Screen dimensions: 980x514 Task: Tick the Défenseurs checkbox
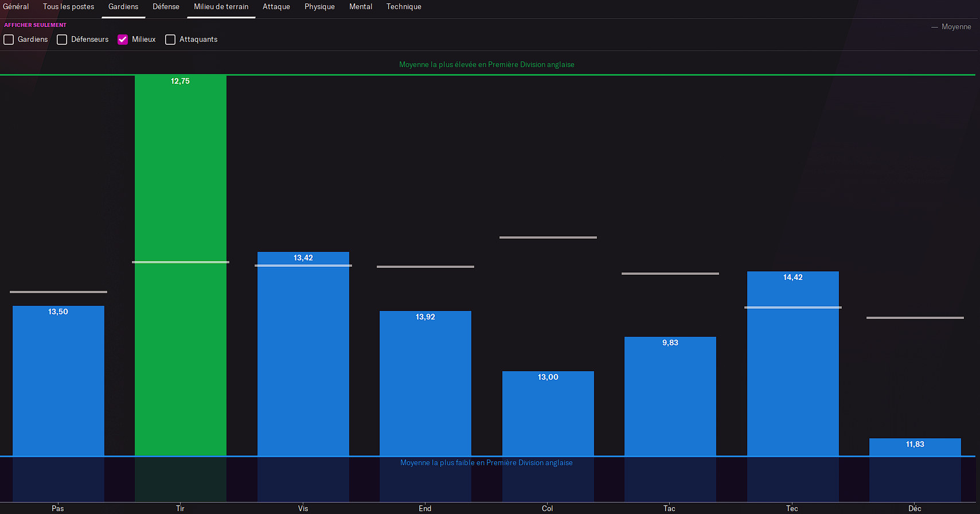62,40
